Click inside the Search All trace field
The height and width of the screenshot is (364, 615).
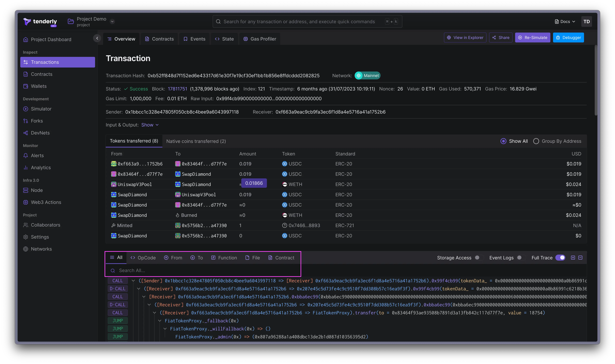click(202, 271)
